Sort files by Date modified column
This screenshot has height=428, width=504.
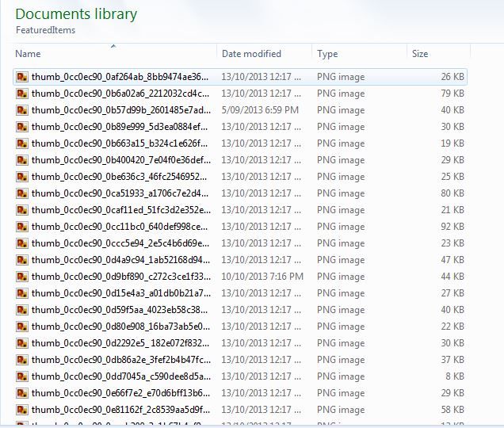251,54
